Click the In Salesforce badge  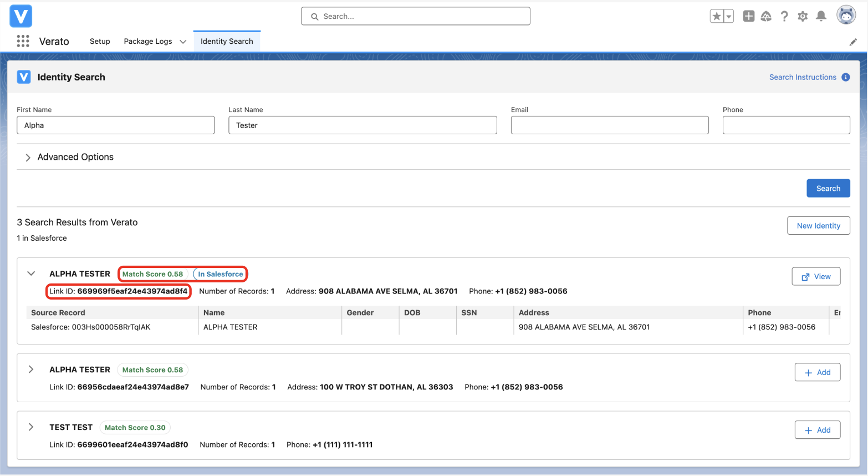(x=221, y=274)
